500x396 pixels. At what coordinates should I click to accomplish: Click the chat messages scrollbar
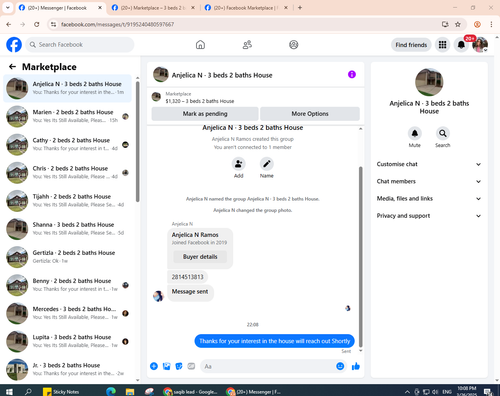coord(360,257)
